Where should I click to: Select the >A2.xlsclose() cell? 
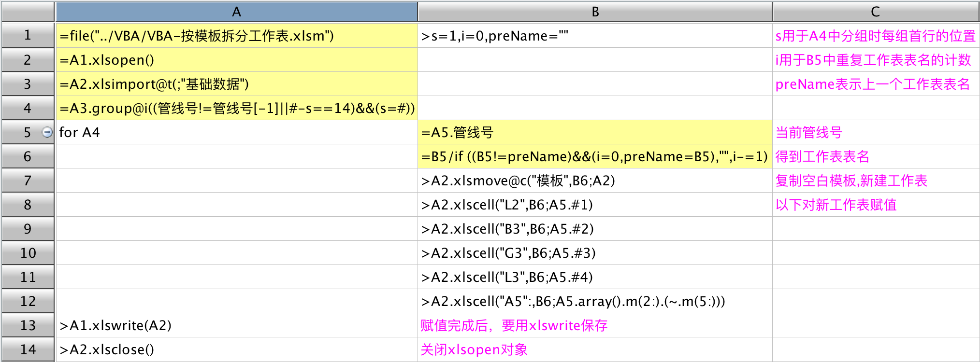[236, 349]
